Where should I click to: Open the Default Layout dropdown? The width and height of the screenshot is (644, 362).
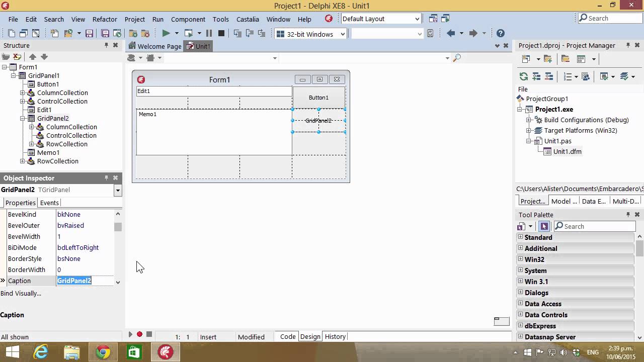tap(417, 19)
